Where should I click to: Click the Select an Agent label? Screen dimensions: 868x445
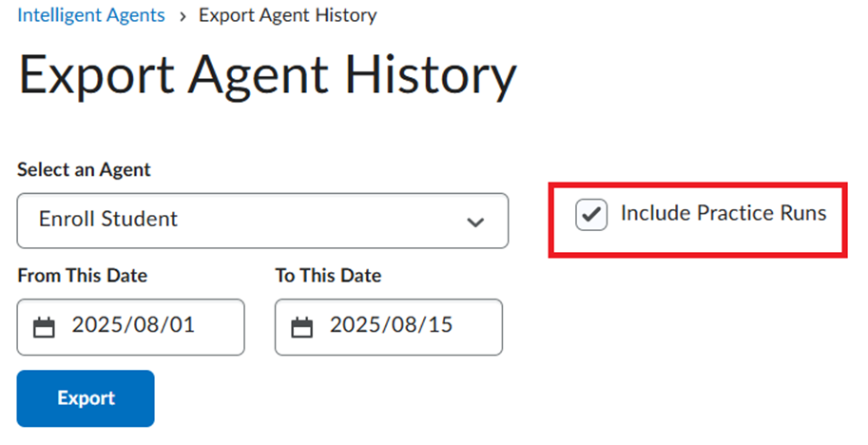[84, 170]
